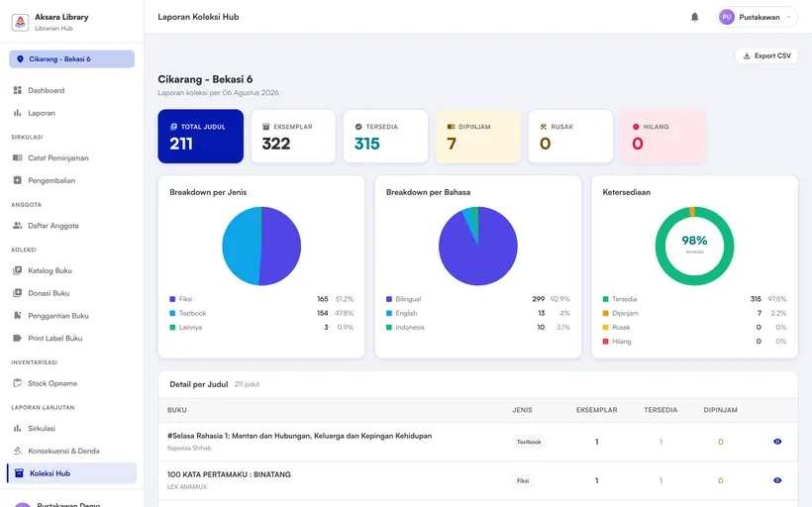812x507 pixels.
Task: Open the Cikarang - Bekasi 6 location selector
Action: tap(72, 59)
